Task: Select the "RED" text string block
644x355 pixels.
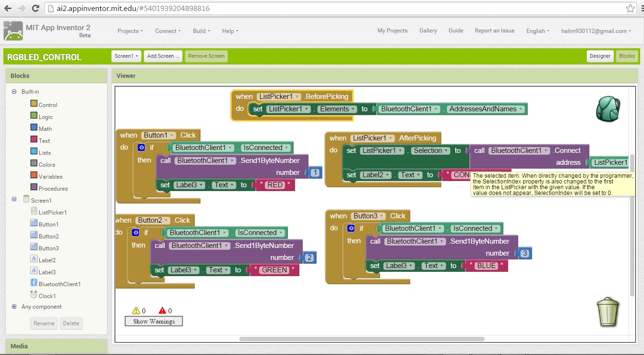Action: (275, 185)
